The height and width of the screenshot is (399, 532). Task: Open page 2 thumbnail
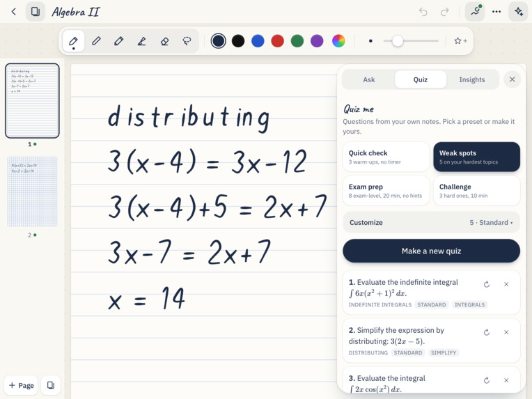click(32, 191)
